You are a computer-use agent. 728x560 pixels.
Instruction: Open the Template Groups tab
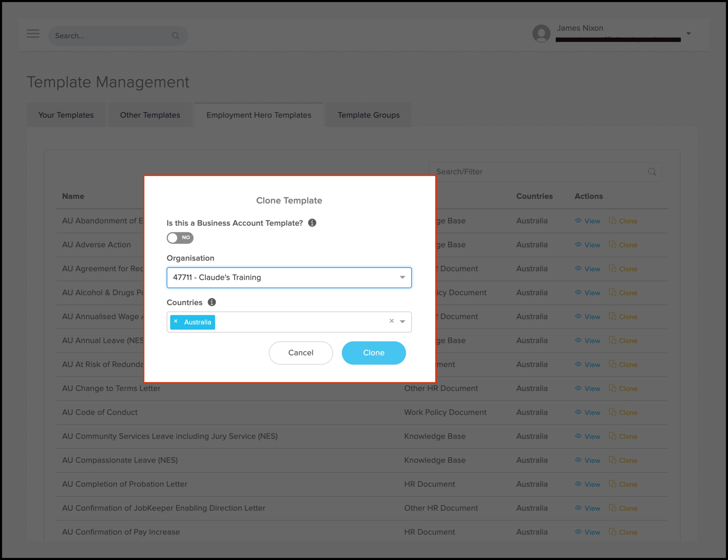pos(368,115)
